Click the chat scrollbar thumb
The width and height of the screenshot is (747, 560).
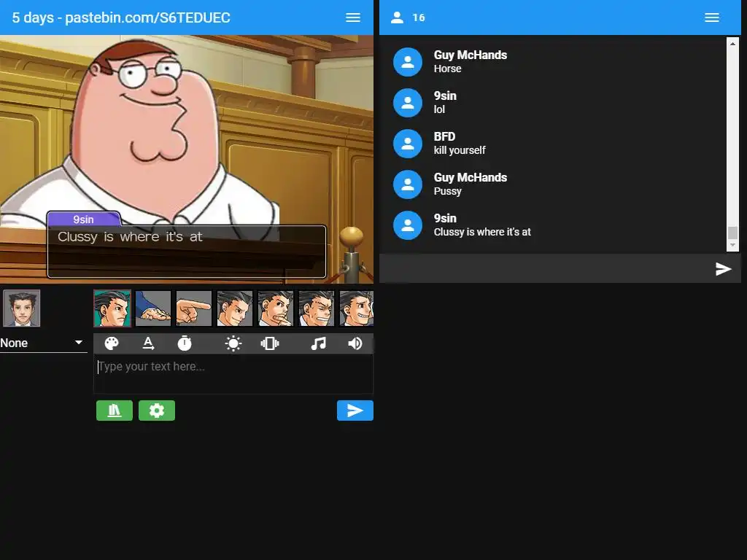732,233
